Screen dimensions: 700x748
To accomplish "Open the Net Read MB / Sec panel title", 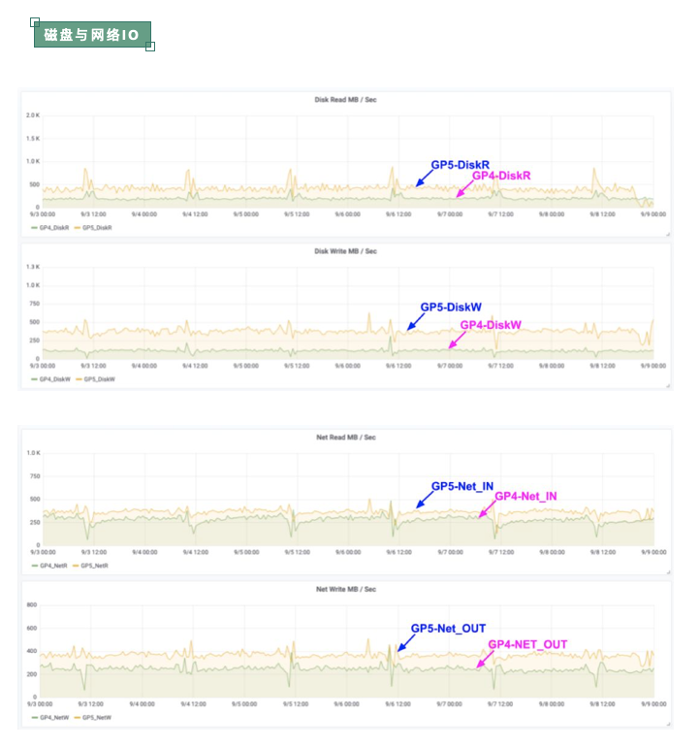I will click(x=346, y=438).
